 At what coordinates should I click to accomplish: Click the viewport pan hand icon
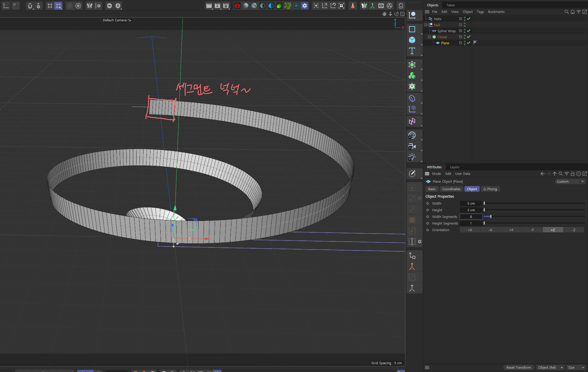tap(384, 14)
